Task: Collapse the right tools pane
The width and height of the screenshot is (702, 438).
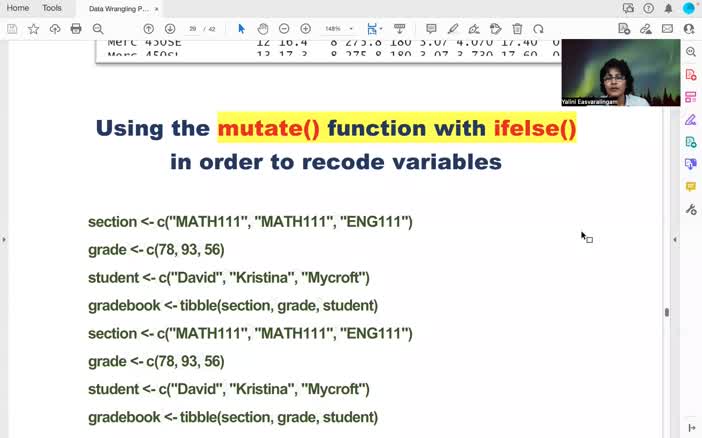Action: pyautogui.click(x=675, y=240)
